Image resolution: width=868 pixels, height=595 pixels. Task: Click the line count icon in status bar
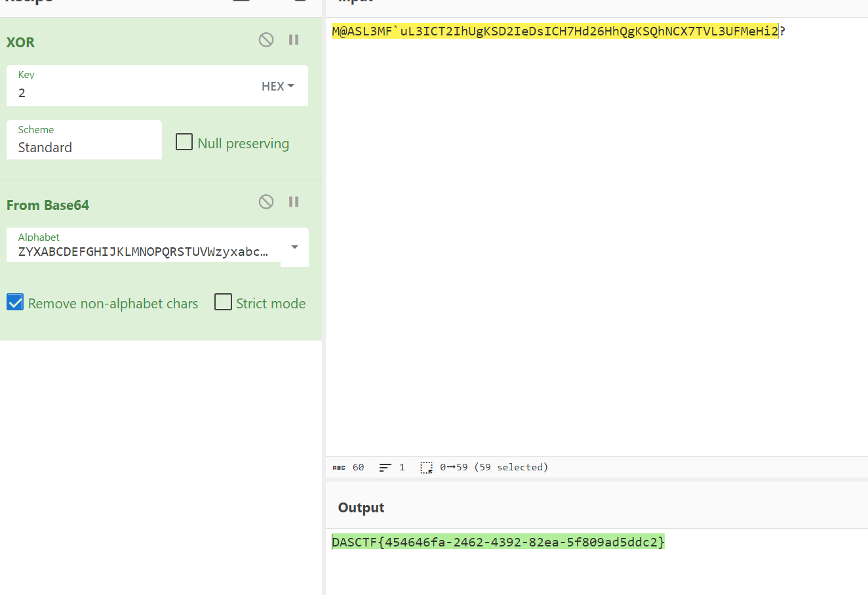(x=385, y=468)
